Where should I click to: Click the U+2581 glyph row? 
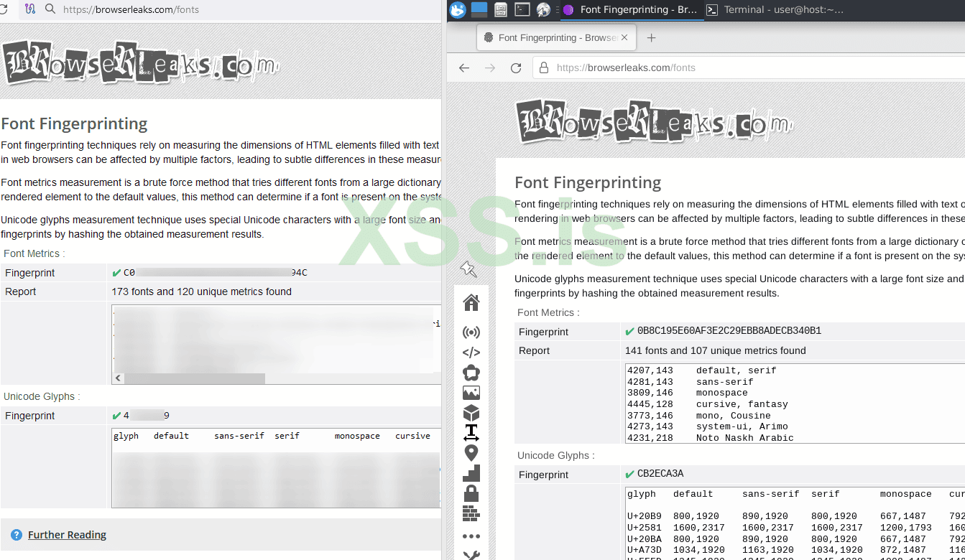pyautogui.click(x=795, y=528)
